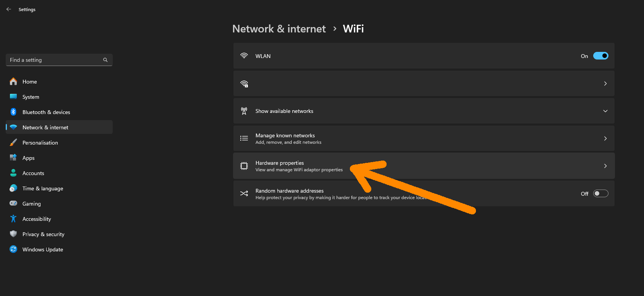The width and height of the screenshot is (644, 296).
Task: Turn off the WLAN toggle
Action: 600,56
